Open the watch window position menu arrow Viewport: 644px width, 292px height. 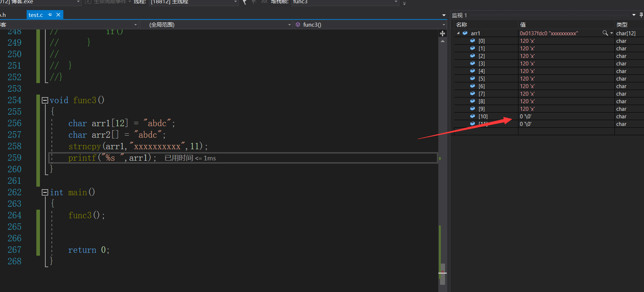(634, 15)
